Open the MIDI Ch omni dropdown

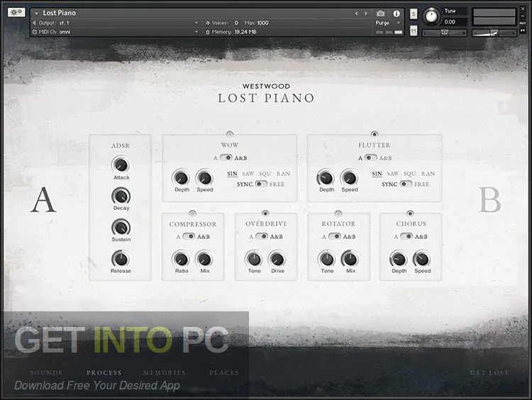(116, 32)
